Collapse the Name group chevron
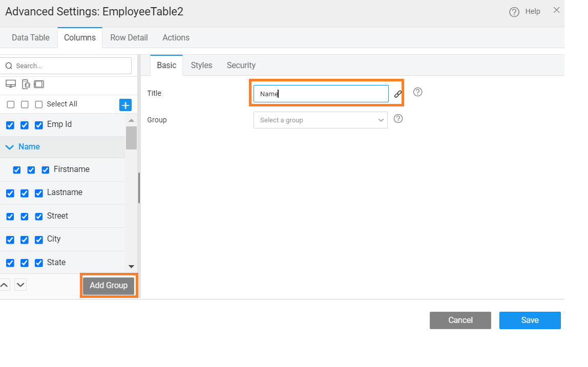Viewport: 588px width, 367px height. click(x=9, y=147)
